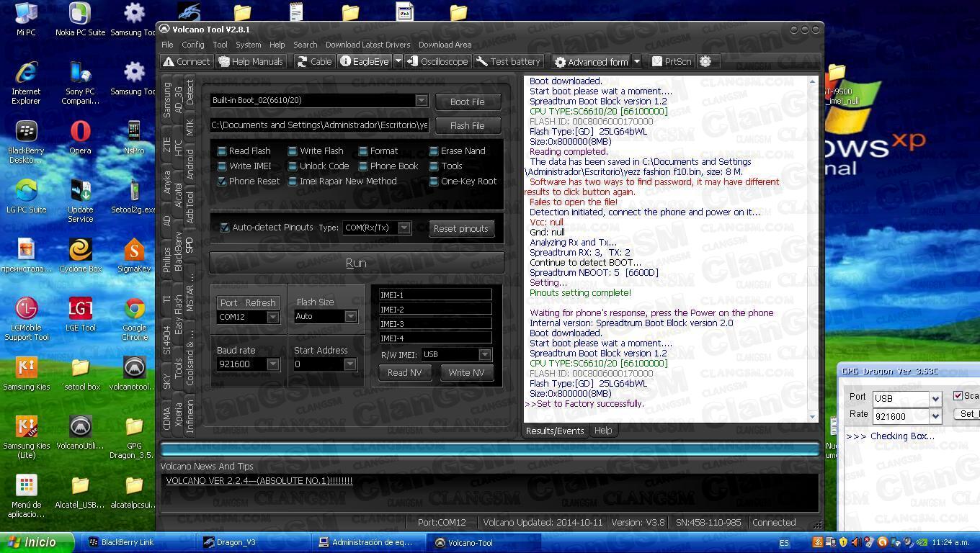The height and width of the screenshot is (553, 980).
Task: Switch to the Help tab below log
Action: (603, 431)
